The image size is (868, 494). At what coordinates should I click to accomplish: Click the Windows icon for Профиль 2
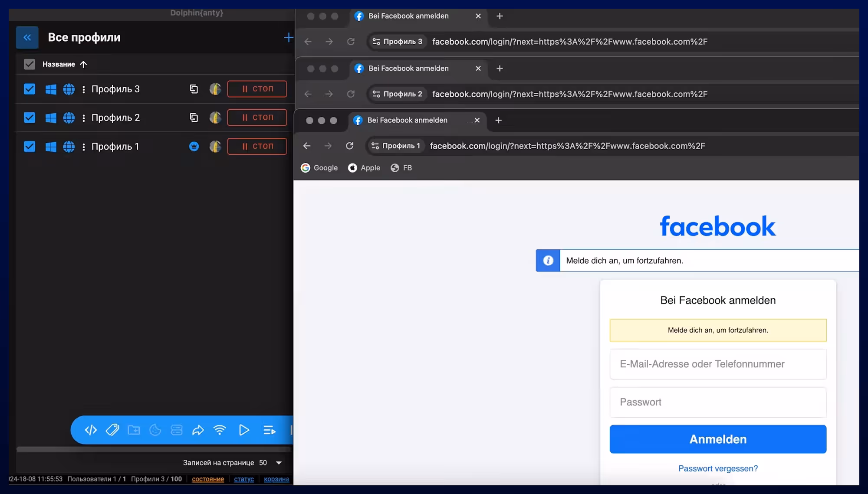(x=51, y=118)
